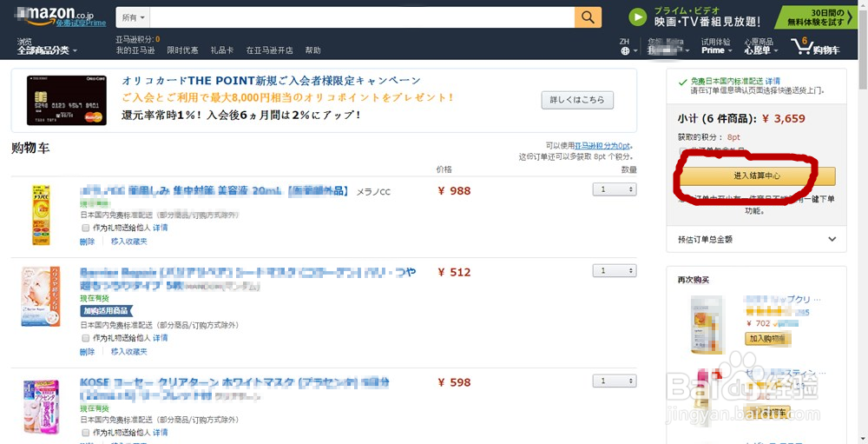868x444 pixels.
Task: Delete the Barrier Repair mask from cart
Action: pos(88,351)
